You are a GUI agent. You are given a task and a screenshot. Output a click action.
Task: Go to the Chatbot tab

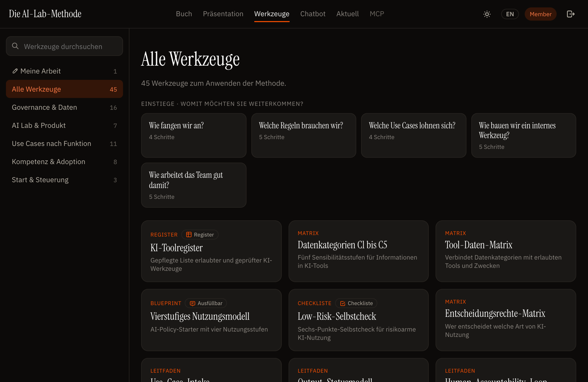[x=313, y=14]
